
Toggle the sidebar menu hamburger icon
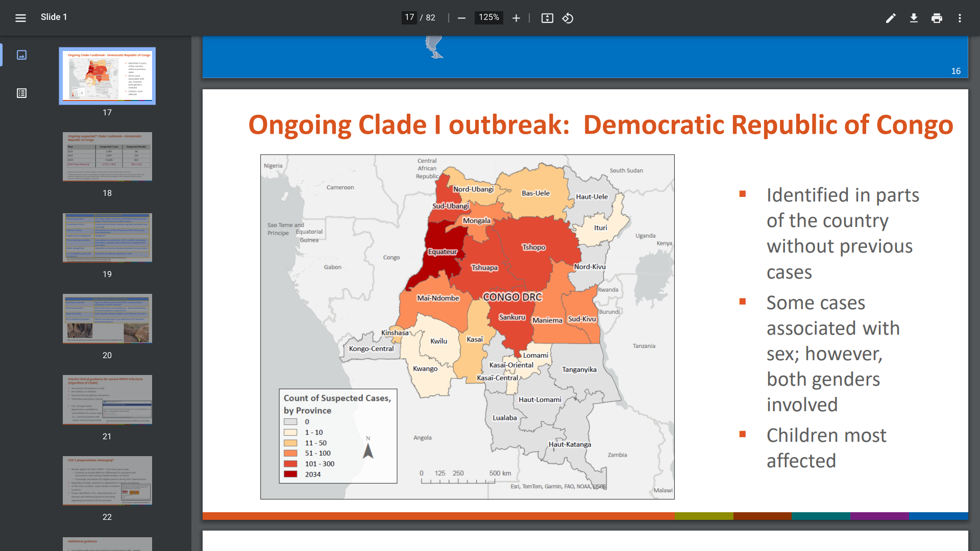[20, 18]
